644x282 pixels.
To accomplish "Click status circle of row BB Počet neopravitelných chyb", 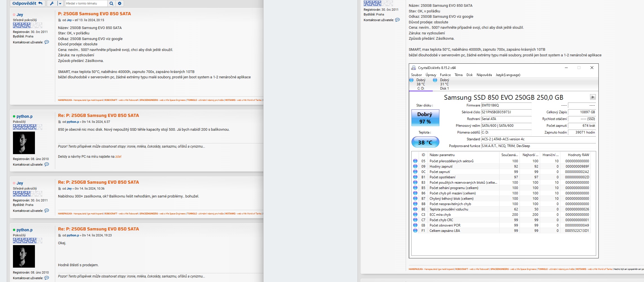I will [x=415, y=204].
